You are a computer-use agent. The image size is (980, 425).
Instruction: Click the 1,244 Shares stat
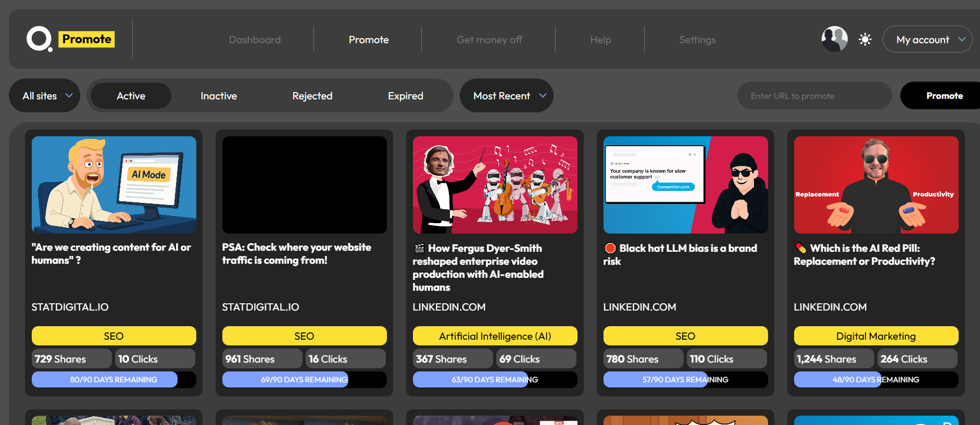[834, 359]
